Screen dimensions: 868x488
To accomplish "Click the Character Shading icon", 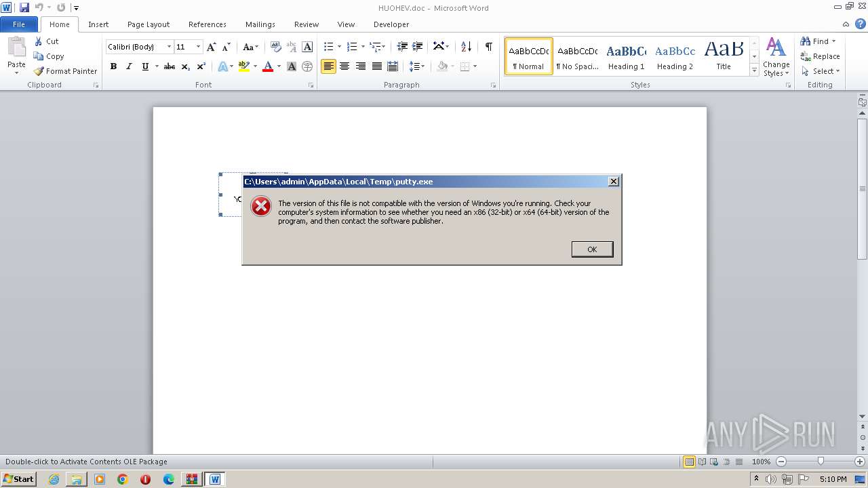I will pyautogui.click(x=292, y=66).
